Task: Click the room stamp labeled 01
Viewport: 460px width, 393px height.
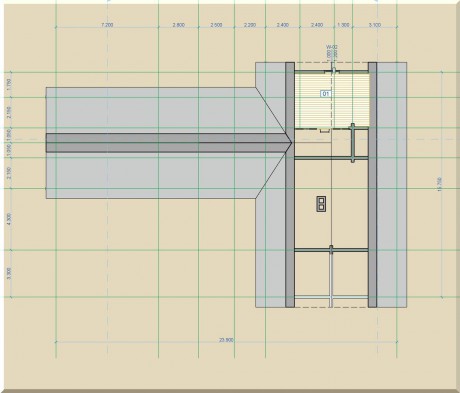Action: (x=326, y=94)
